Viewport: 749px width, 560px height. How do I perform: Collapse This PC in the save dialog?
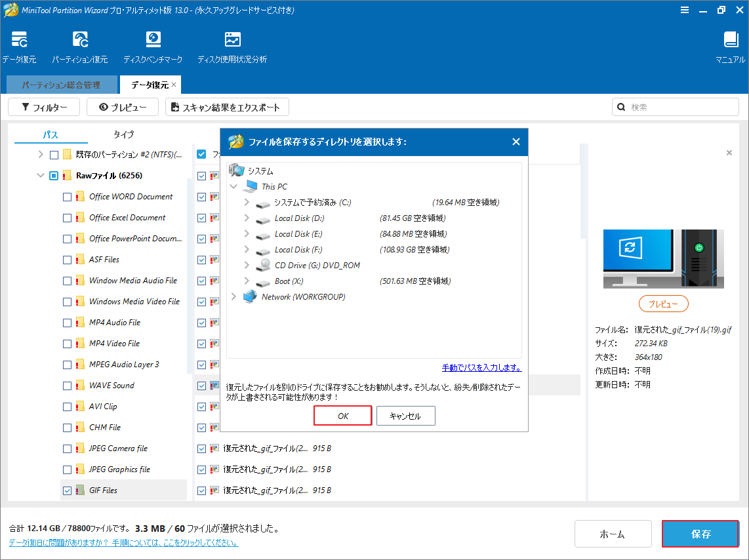tap(233, 186)
